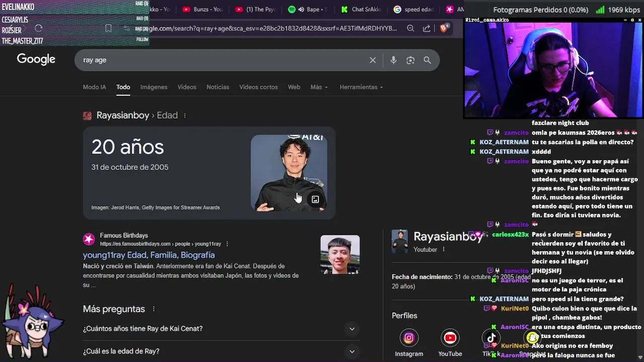Open image viewer icon on Ray's photo

tap(315, 200)
